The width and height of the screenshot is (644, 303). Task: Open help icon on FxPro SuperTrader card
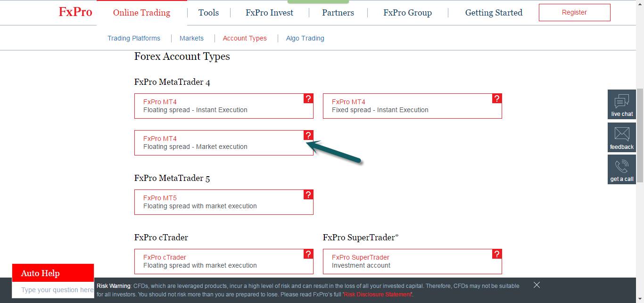coord(497,254)
